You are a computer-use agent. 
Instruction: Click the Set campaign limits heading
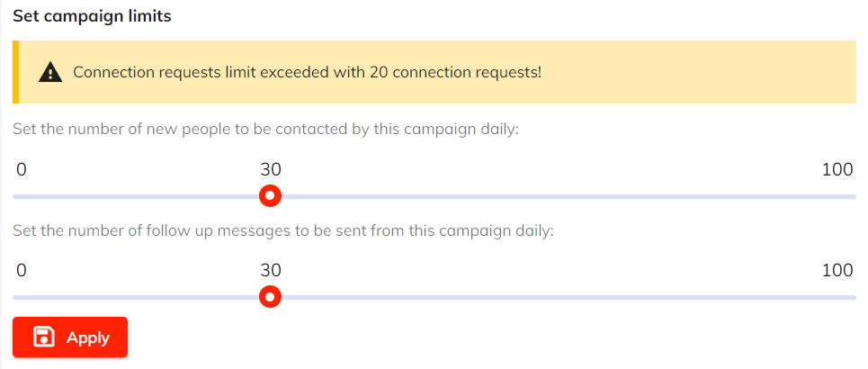point(92,16)
